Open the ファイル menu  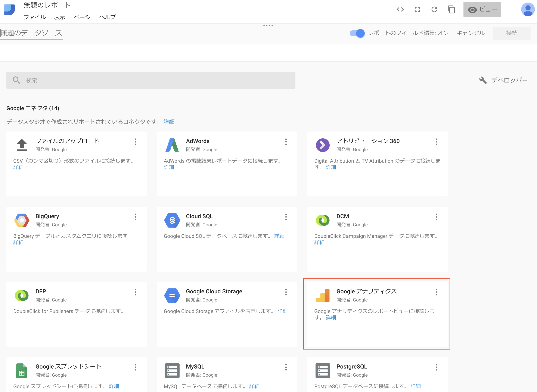35,17
